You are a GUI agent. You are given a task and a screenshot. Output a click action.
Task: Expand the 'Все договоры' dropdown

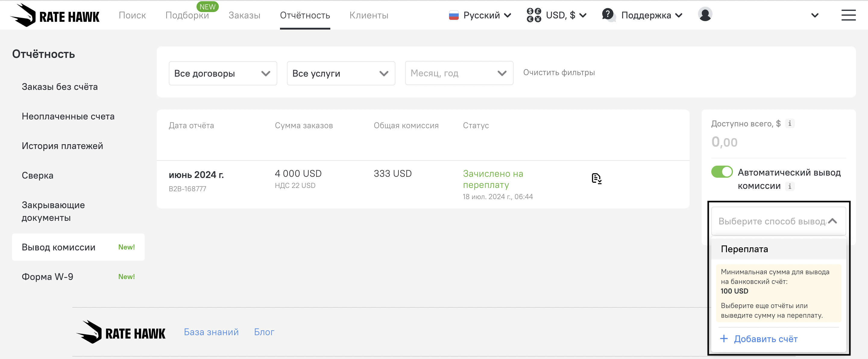point(223,73)
